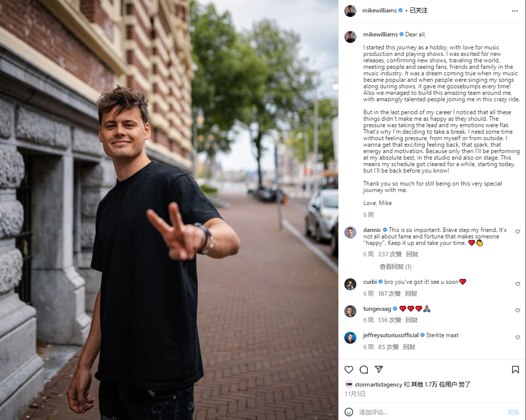This screenshot has height=420, width=526.
Task: View stormartistagency in the likes line
Action: coord(378,385)
